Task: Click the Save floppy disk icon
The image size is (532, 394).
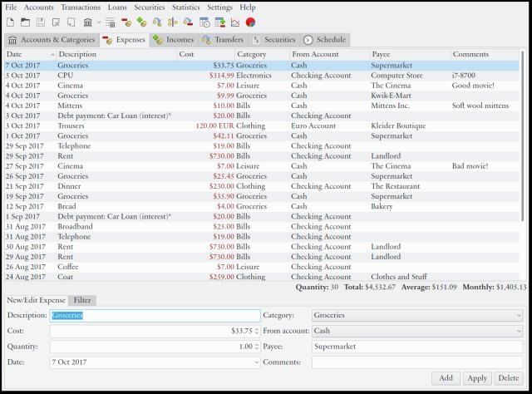Action: [x=40, y=22]
